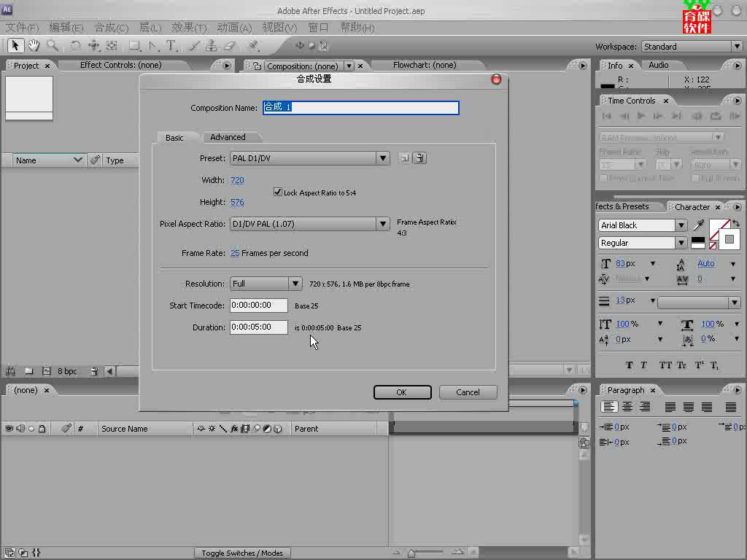Click the Composition Name input field

point(360,108)
